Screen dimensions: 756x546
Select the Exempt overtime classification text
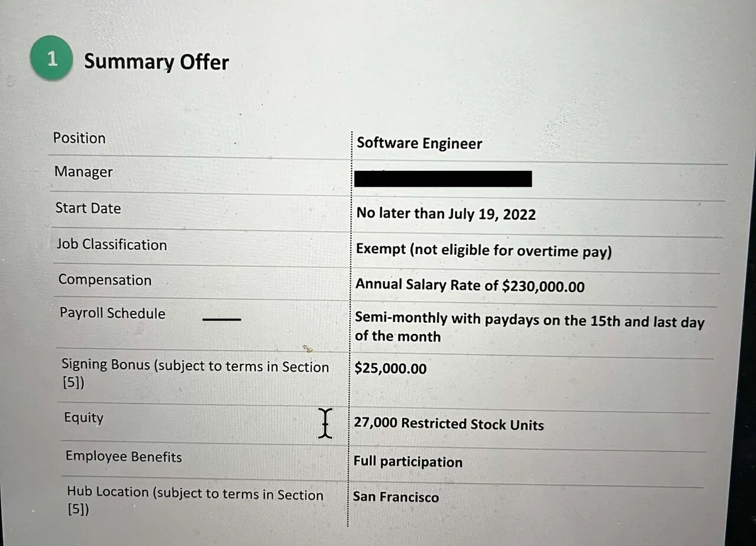click(484, 250)
